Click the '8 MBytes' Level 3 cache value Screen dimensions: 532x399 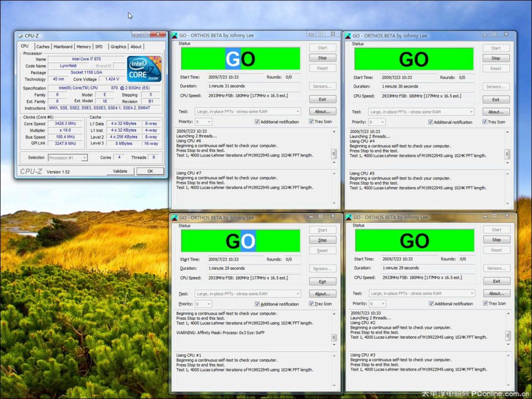(x=124, y=143)
